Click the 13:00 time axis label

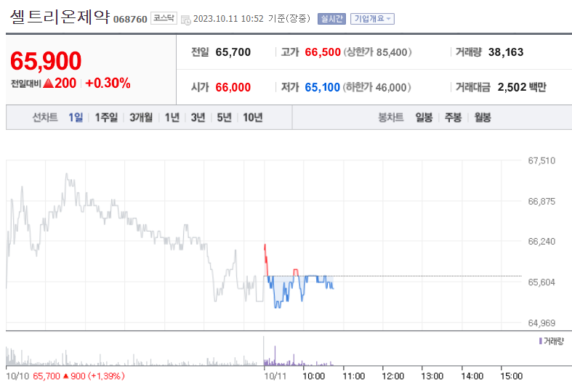pyautogui.click(x=432, y=376)
